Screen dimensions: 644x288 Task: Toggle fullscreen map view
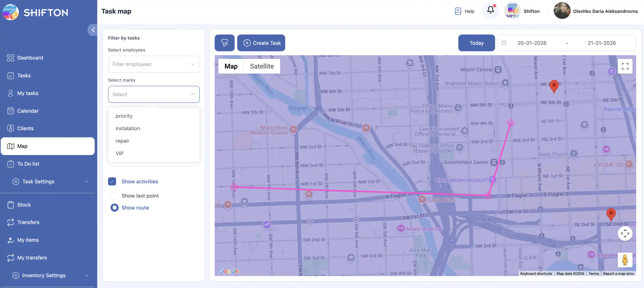coord(625,66)
